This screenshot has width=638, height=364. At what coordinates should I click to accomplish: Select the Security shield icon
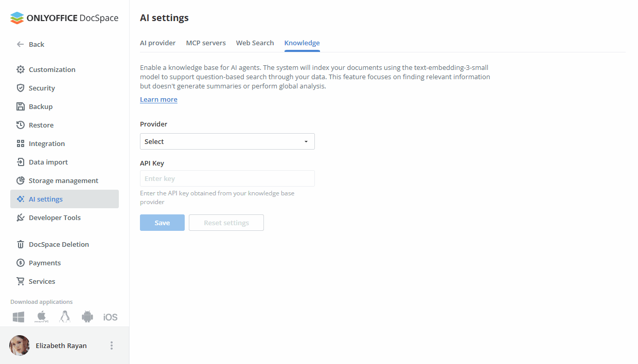coord(20,87)
